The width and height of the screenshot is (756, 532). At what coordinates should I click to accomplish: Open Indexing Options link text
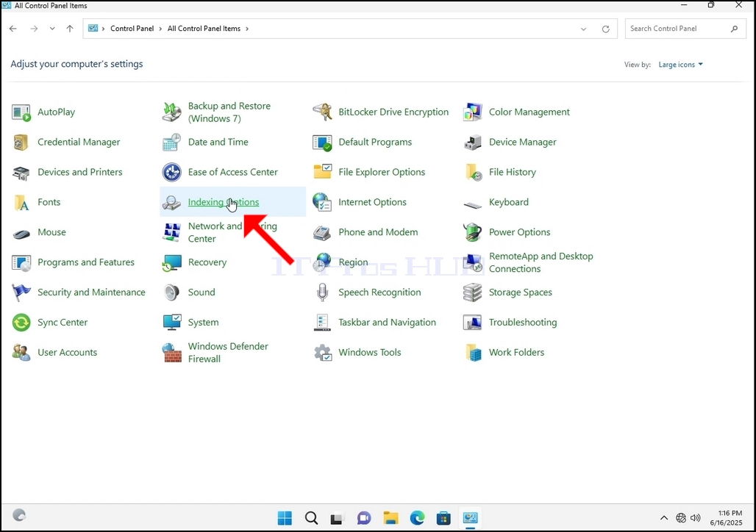pyautogui.click(x=224, y=202)
